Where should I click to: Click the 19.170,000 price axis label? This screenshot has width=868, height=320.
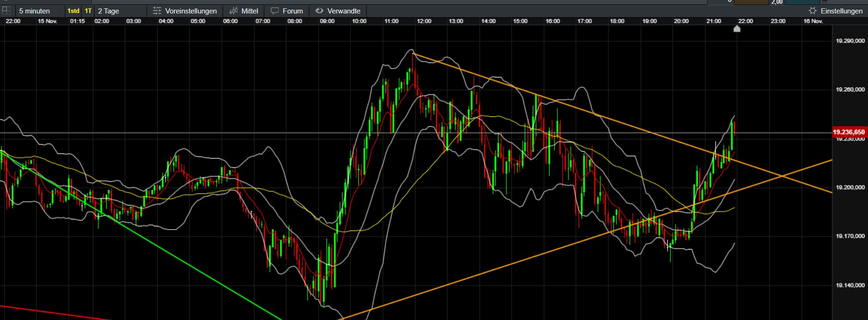(850, 236)
